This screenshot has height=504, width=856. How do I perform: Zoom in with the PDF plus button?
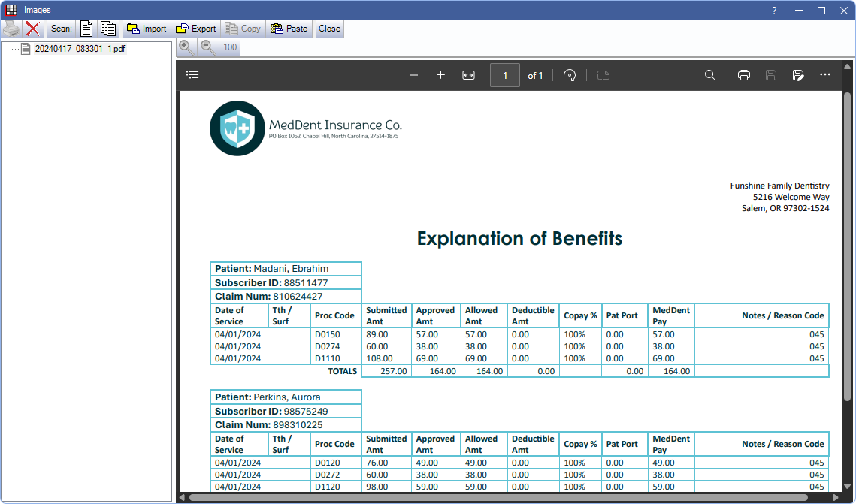click(x=441, y=75)
